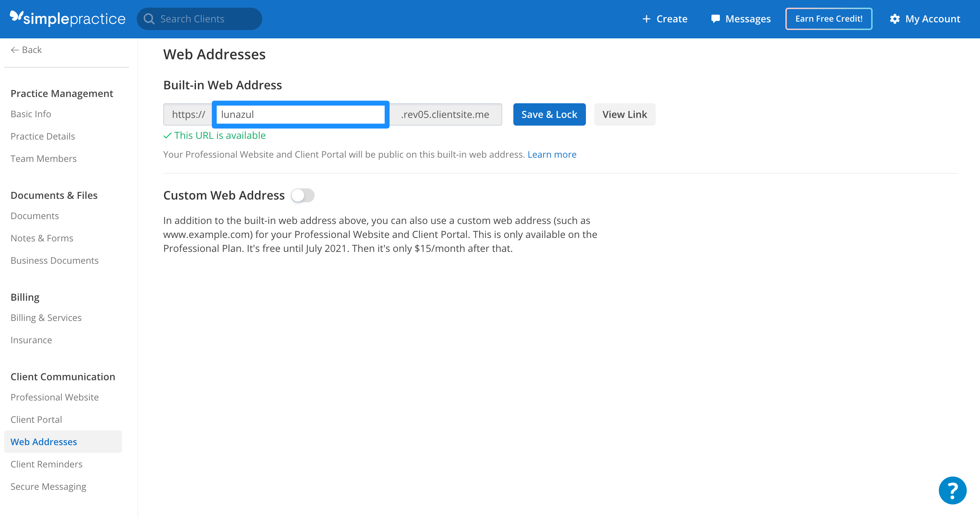Click Earn Free Credit! button
This screenshot has width=980, height=517.
point(829,18)
